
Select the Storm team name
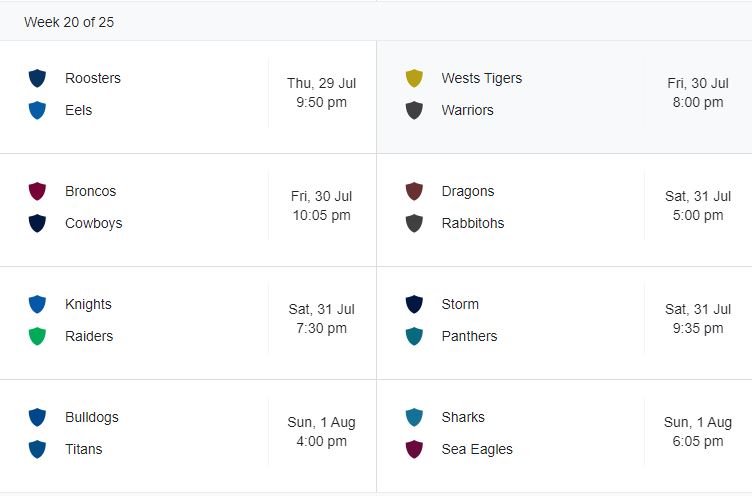460,304
